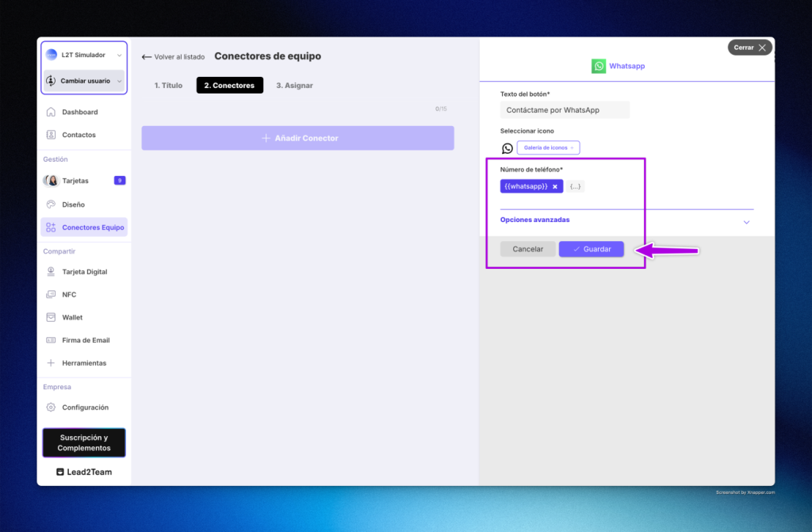
Task: Click the Wallet icon in sidebar
Action: (x=51, y=317)
